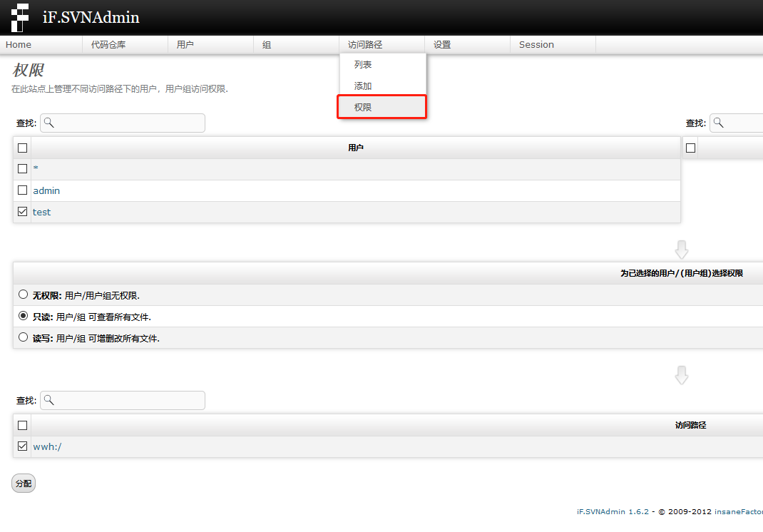Click the magnifier icon in access path search
The image size is (763, 532).
(48, 400)
